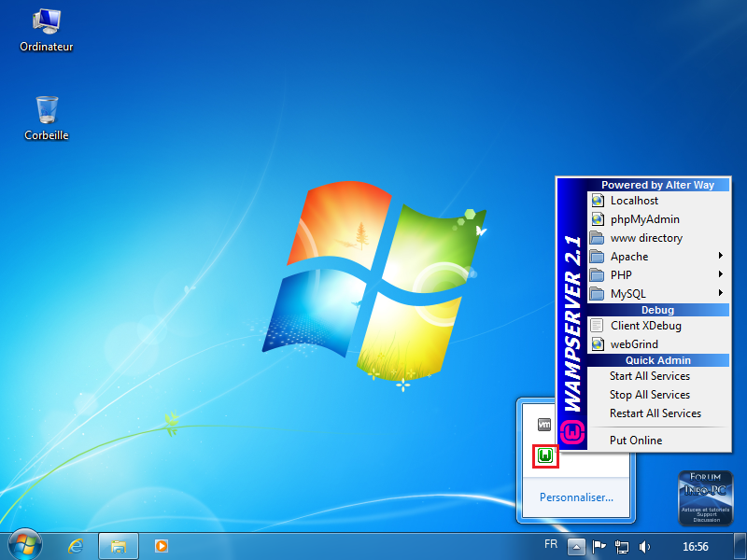Image resolution: width=747 pixels, height=560 pixels.
Task: Open the Personnaliser... link in the tray popup
Action: click(x=576, y=497)
